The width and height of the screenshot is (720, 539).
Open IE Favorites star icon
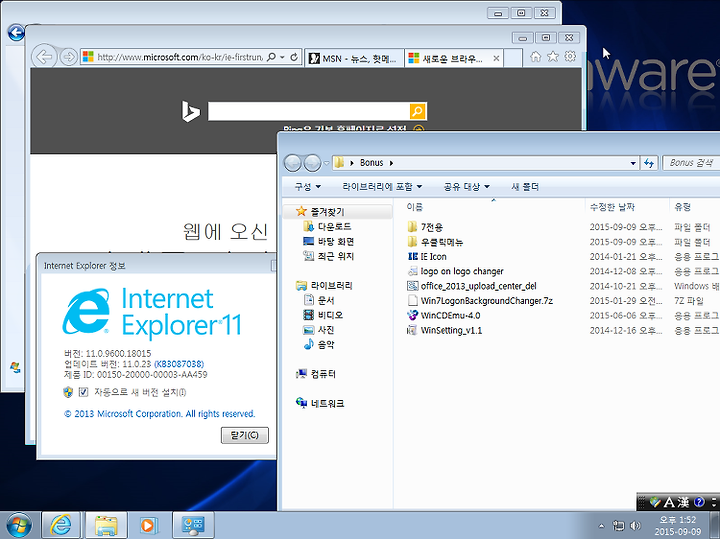(553, 56)
